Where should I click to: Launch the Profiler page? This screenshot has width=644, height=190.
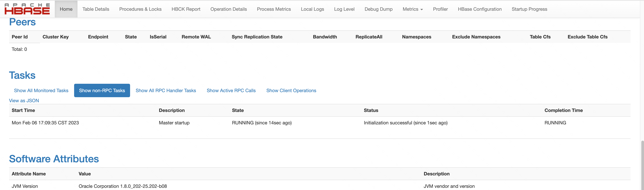click(x=440, y=9)
